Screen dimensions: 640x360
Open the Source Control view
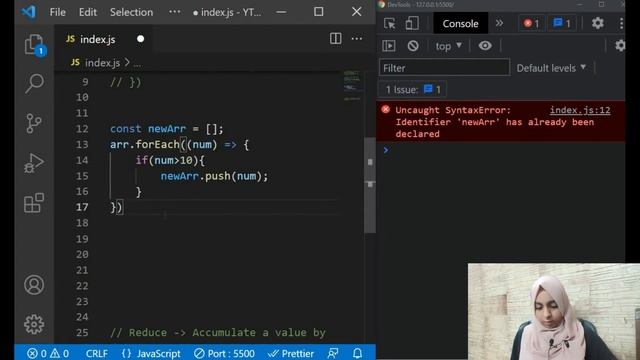(x=34, y=123)
